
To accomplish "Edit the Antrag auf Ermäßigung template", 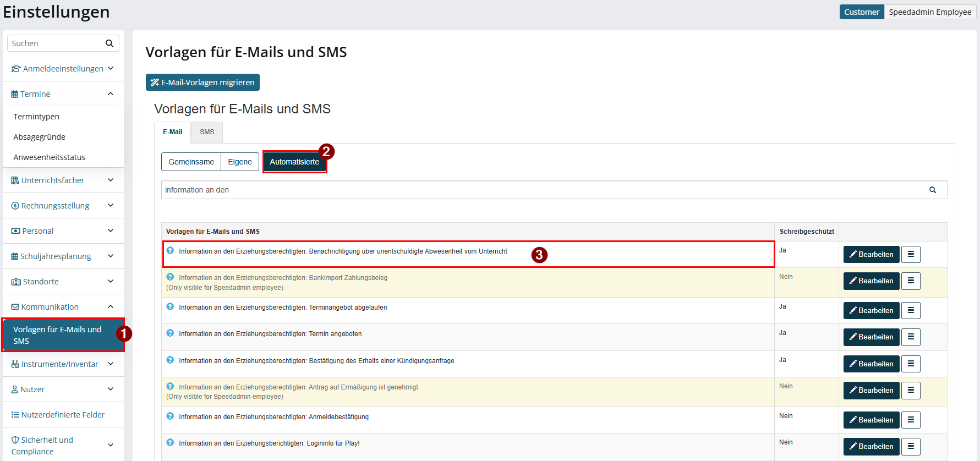I will [872, 390].
